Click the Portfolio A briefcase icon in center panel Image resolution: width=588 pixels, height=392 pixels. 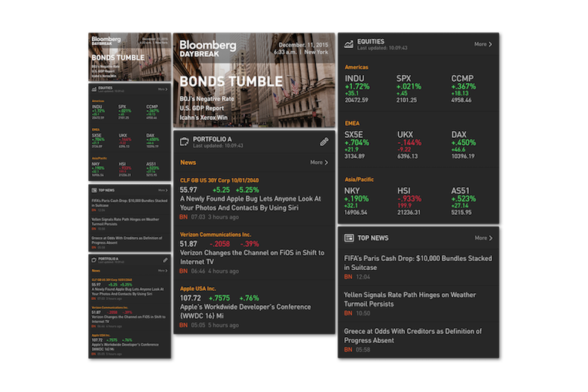point(184,141)
